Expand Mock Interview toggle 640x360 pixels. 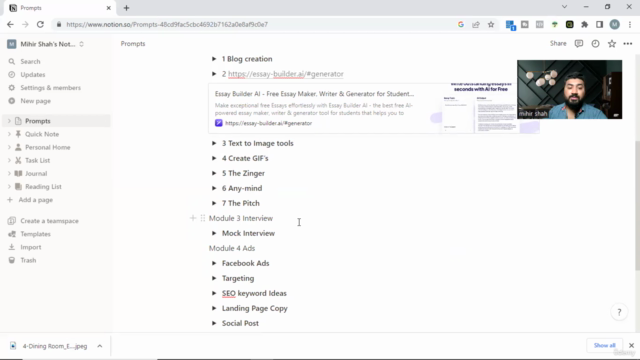click(214, 233)
